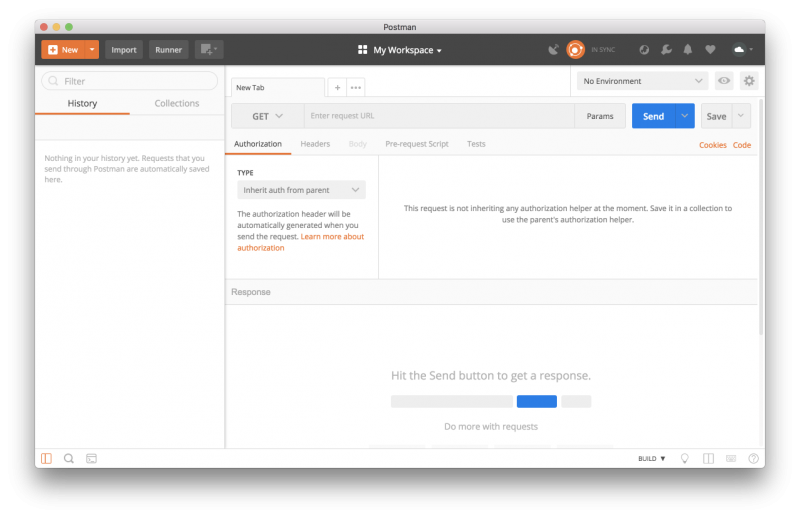Click the Enter request URL field
This screenshot has height=518, width=800.
pos(438,116)
